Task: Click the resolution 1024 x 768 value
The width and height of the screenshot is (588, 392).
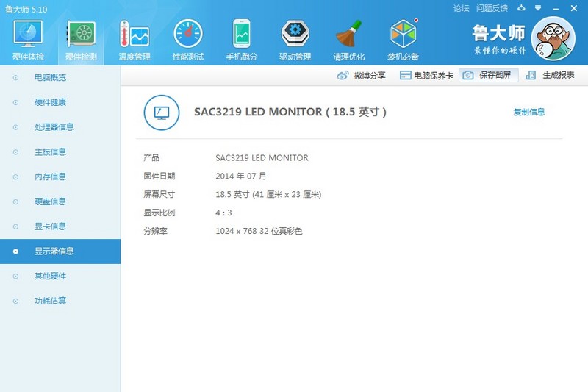Action: (259, 231)
